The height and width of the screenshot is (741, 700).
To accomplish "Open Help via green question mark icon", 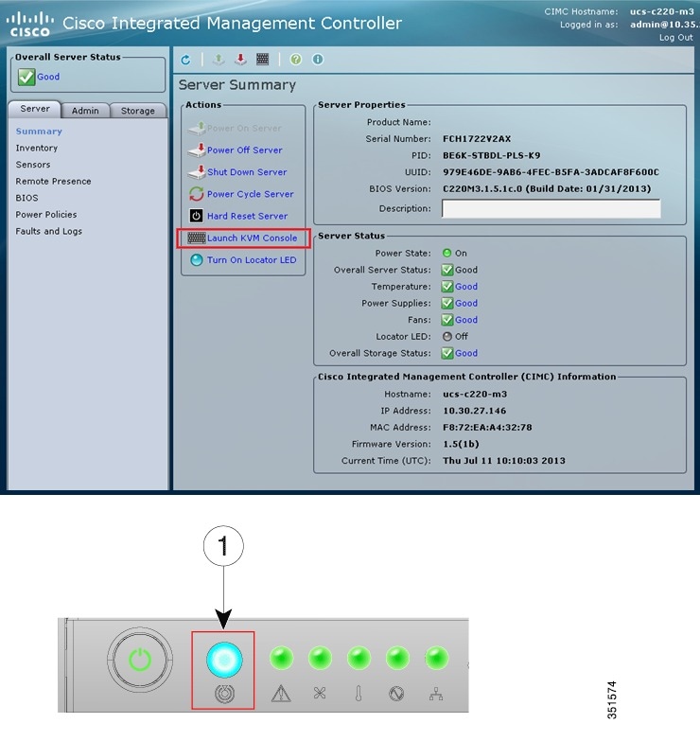I will coord(296,59).
